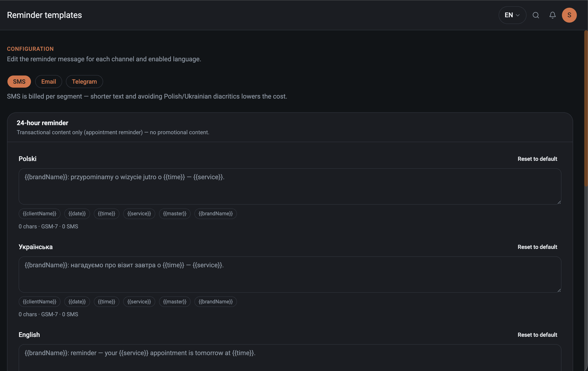Insert {{brandName}} chip under Українська template
The image size is (588, 371).
coord(216,302)
